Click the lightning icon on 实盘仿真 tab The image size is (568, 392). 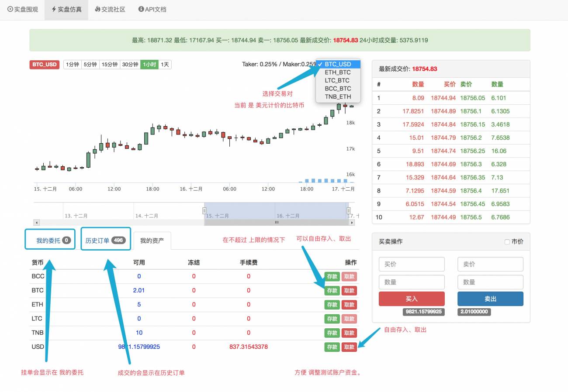(53, 9)
